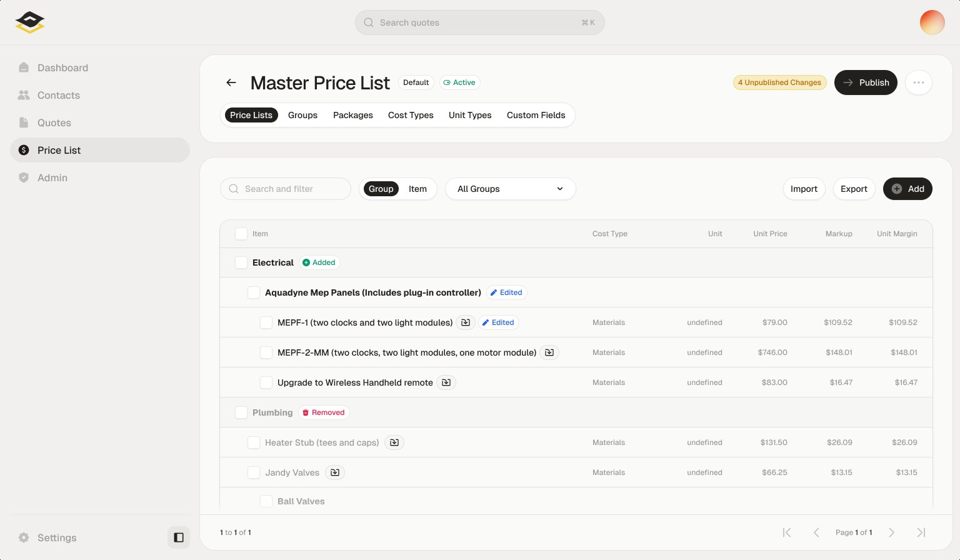
Task: Check the MEPF-1 item checkbox
Action: point(266,322)
